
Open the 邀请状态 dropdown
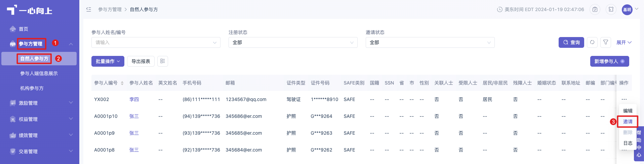coord(430,42)
